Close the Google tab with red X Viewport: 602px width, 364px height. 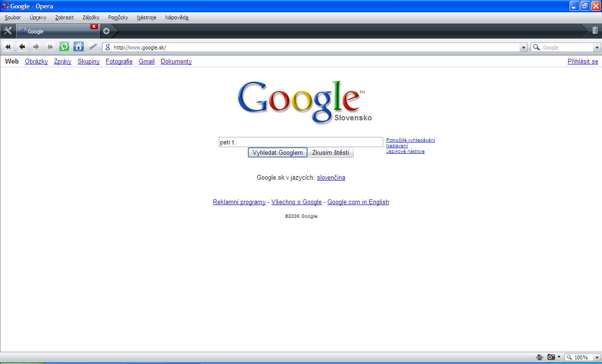[x=94, y=26]
